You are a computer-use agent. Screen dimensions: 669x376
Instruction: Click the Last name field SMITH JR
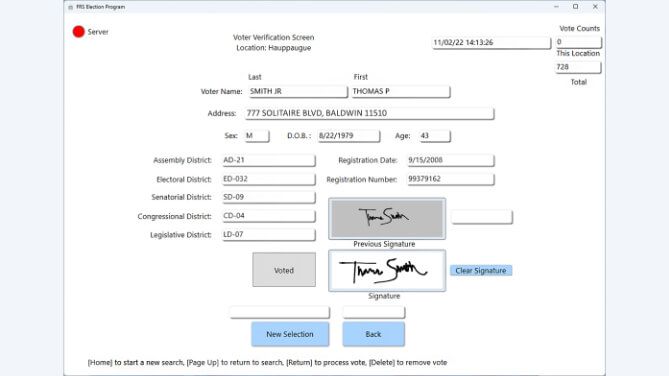[x=298, y=91]
